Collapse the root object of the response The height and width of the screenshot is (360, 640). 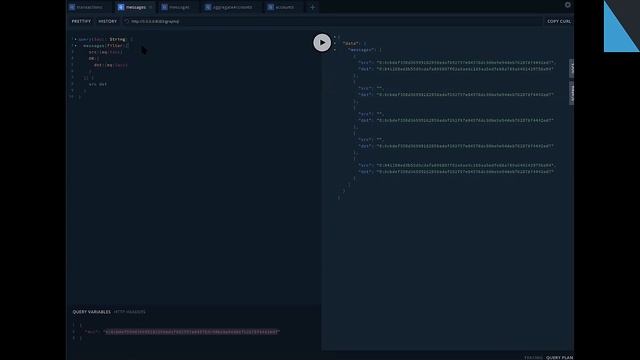coord(335,37)
